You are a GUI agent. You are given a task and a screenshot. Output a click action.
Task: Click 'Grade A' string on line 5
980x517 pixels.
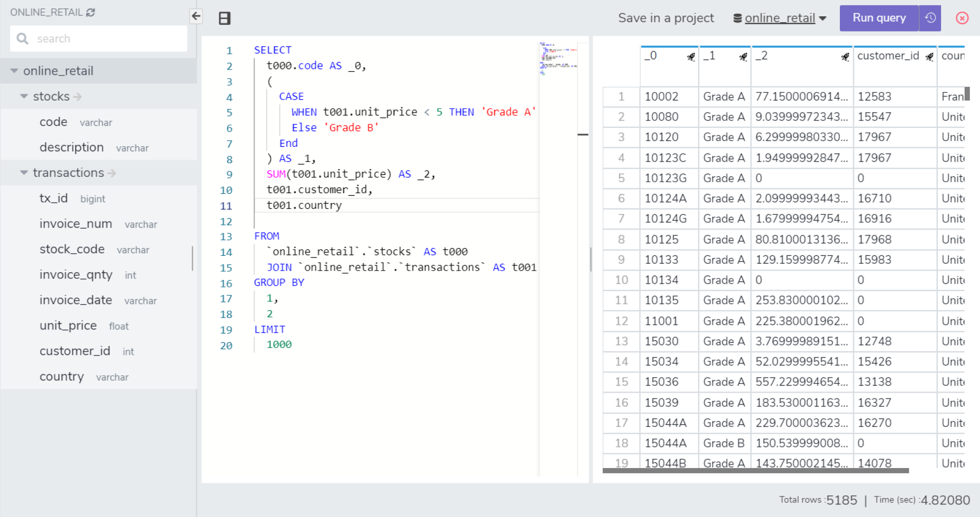pyautogui.click(x=508, y=112)
